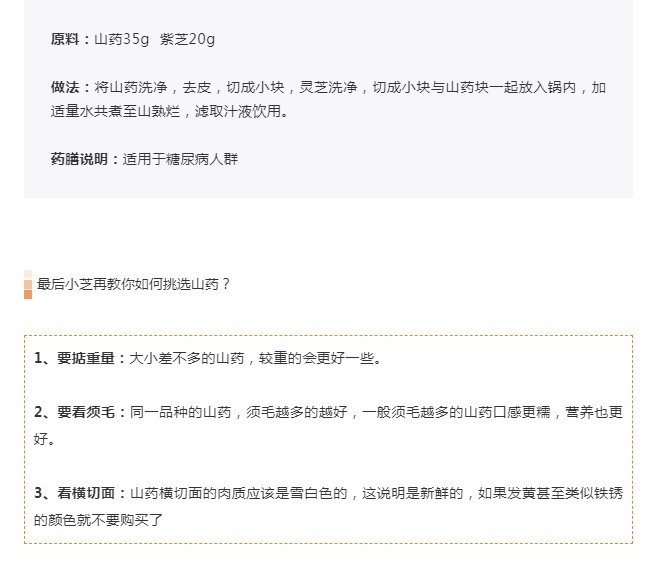The height and width of the screenshot is (576, 653).
Task: Click the text 这说明是新鲜的
Action: [x=412, y=493]
